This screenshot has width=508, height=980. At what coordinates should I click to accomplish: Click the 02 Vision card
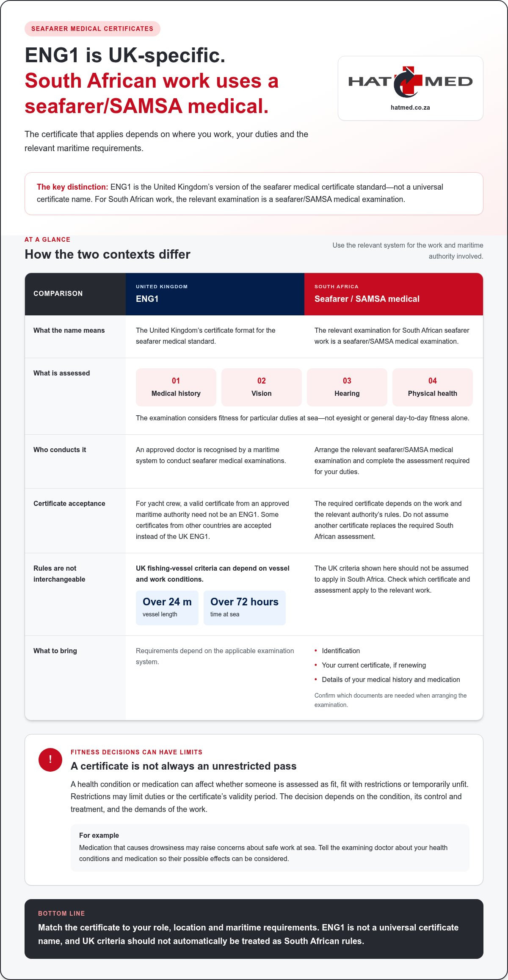coord(262,387)
